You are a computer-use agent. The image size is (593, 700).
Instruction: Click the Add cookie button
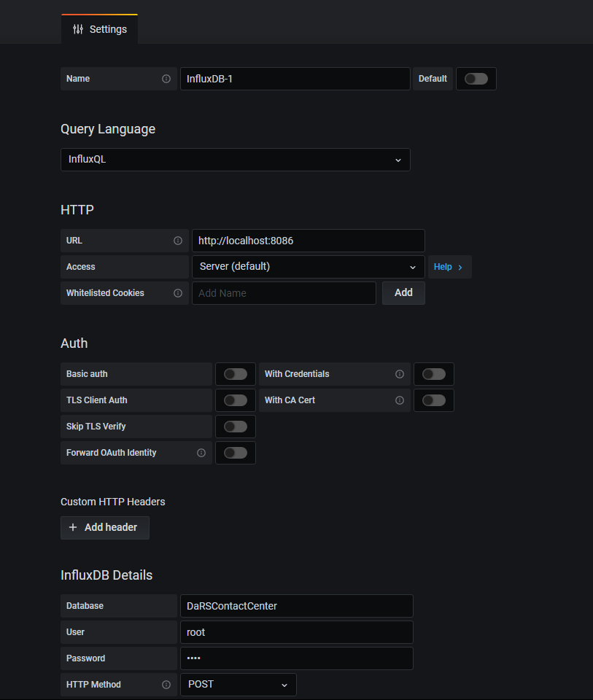pyautogui.click(x=403, y=293)
